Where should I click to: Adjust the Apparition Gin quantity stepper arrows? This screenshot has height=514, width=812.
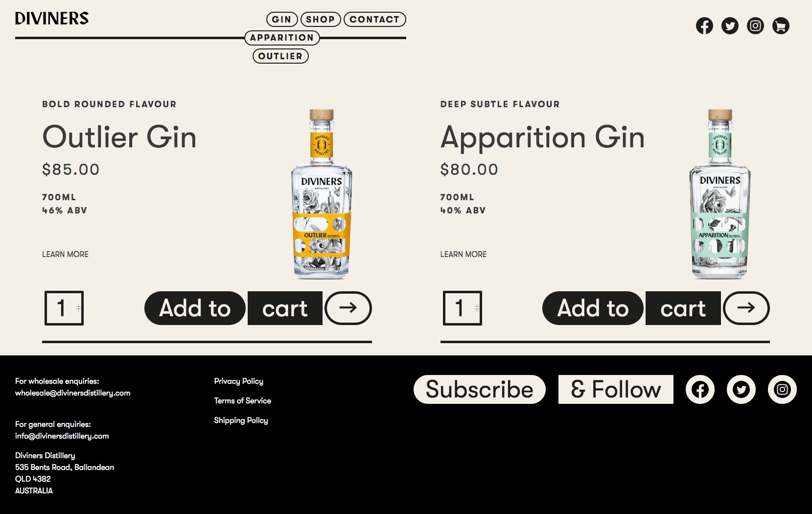tap(477, 308)
